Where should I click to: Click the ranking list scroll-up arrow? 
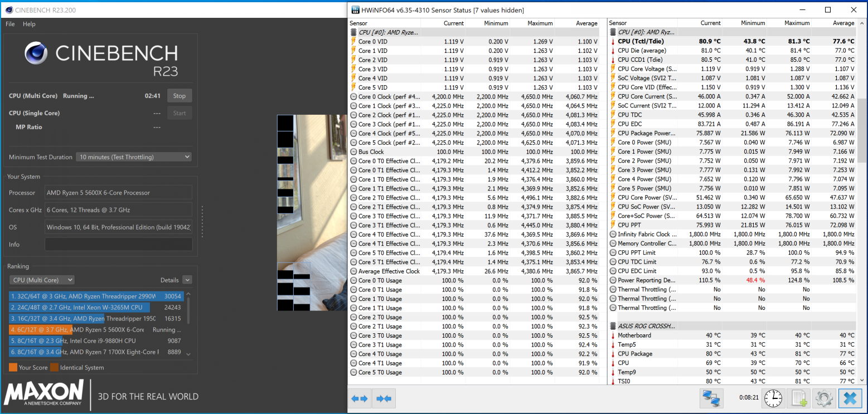188,293
